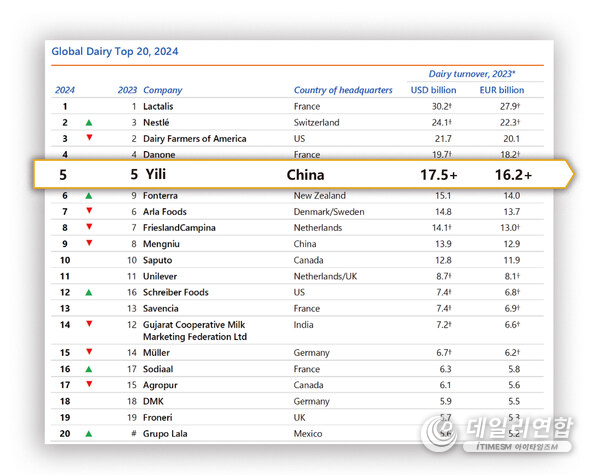Click the company name 'Agropur'
The width and height of the screenshot is (599, 475).
[160, 385]
